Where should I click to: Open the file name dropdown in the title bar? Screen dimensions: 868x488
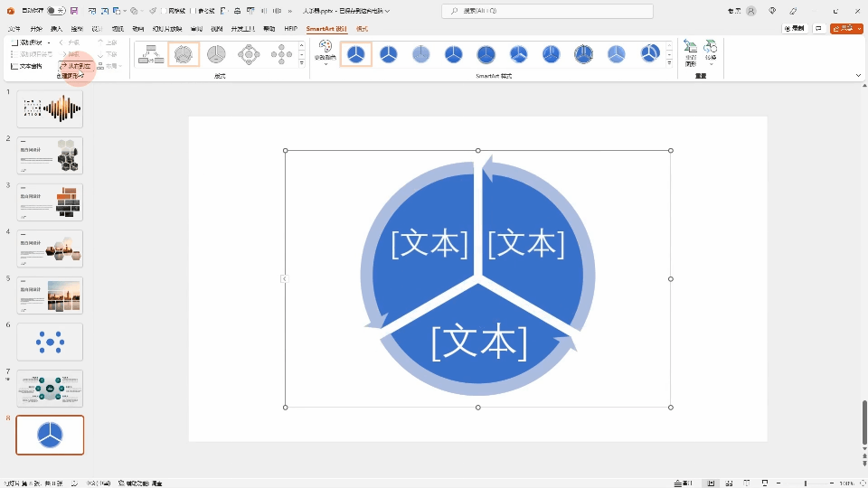point(387,11)
